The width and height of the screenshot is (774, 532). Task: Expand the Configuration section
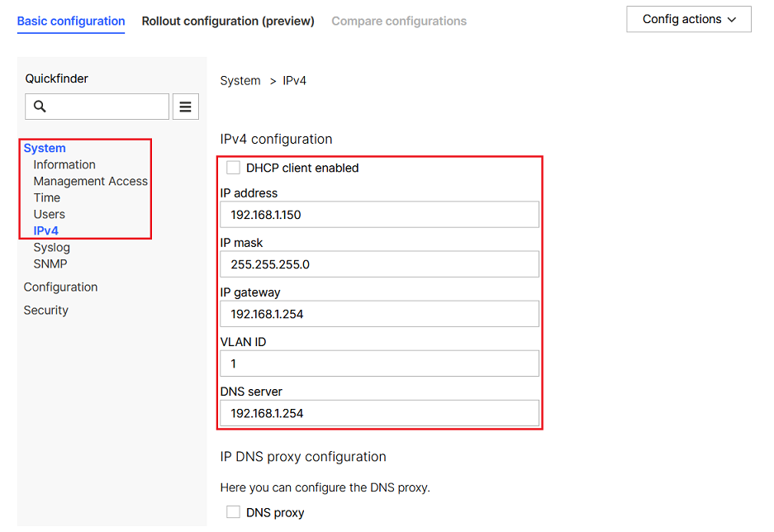click(60, 287)
